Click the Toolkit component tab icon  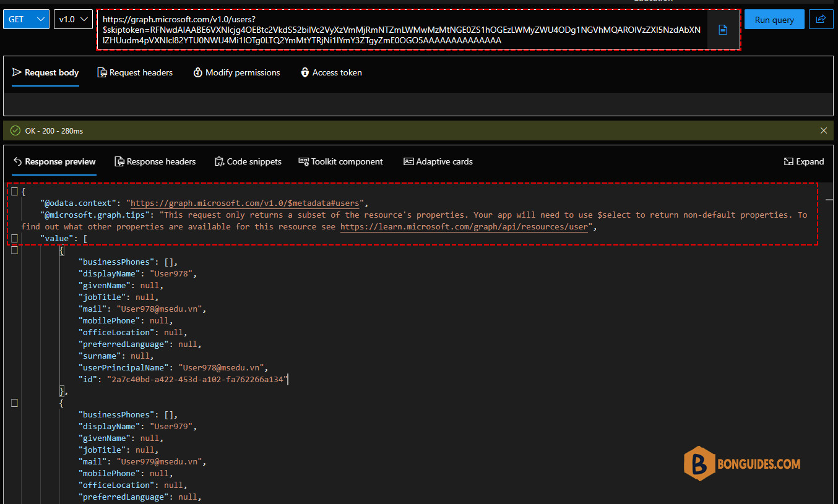pyautogui.click(x=303, y=162)
